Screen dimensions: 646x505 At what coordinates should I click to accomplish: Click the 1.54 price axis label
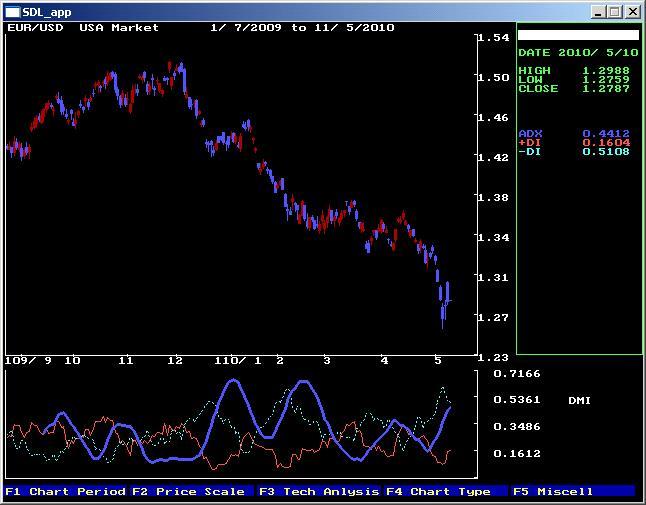pyautogui.click(x=494, y=38)
